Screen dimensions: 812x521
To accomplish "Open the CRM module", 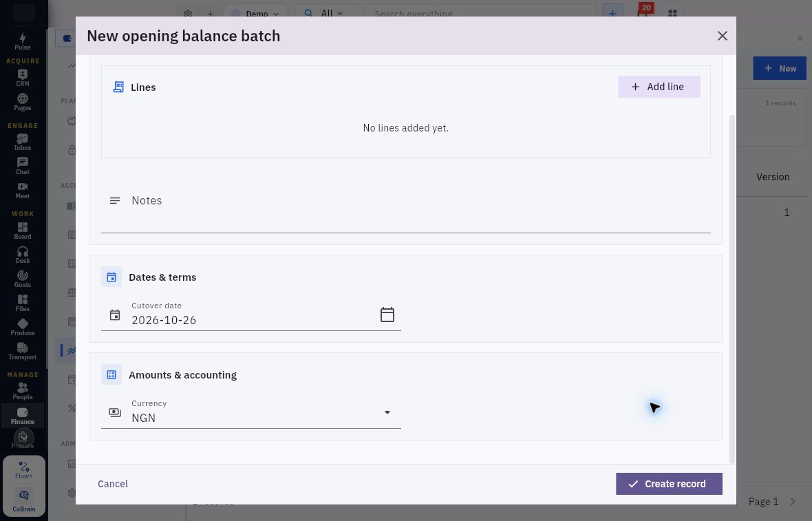I will 22,78.
